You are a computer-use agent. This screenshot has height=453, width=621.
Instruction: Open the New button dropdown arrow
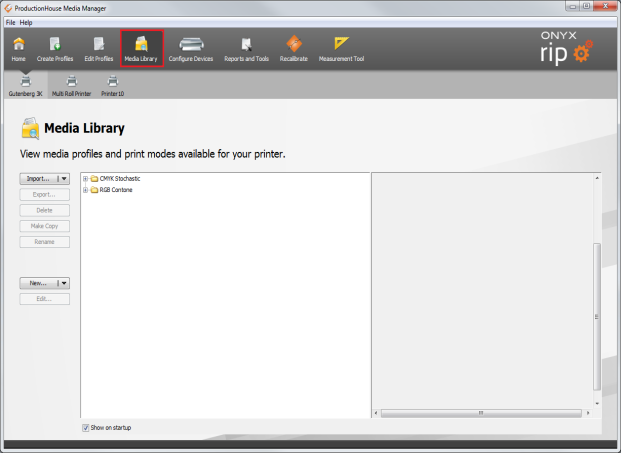pyautogui.click(x=64, y=283)
